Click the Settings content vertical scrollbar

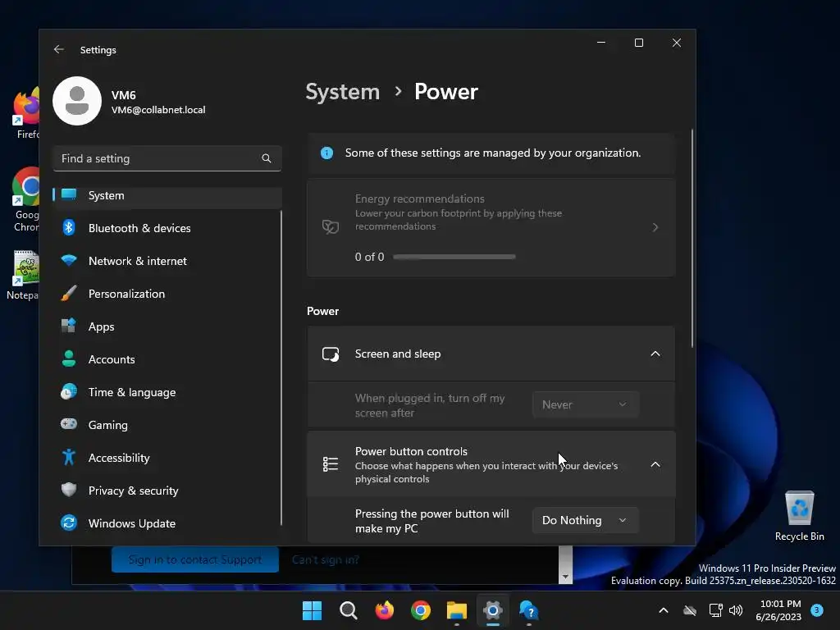pos(692,239)
